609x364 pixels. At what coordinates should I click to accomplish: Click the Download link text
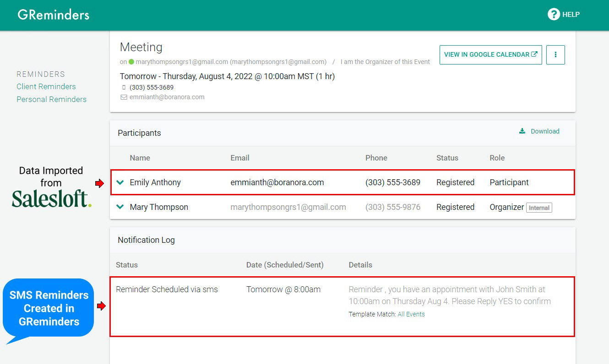point(545,131)
